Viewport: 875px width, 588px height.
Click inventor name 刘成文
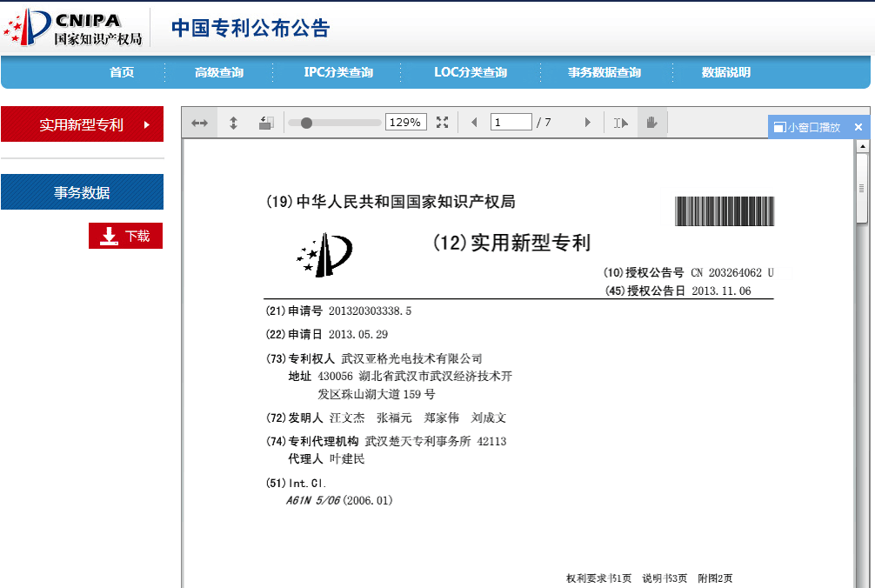[488, 418]
